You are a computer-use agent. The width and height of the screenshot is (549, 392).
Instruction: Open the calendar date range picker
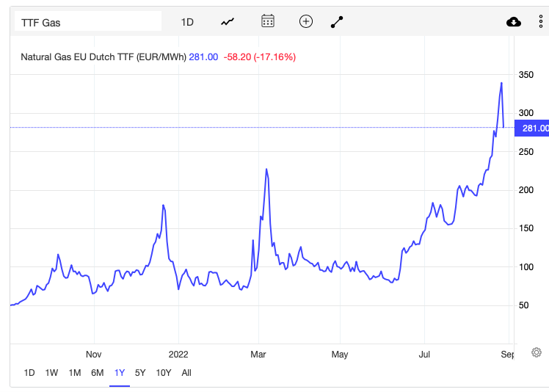tap(268, 21)
